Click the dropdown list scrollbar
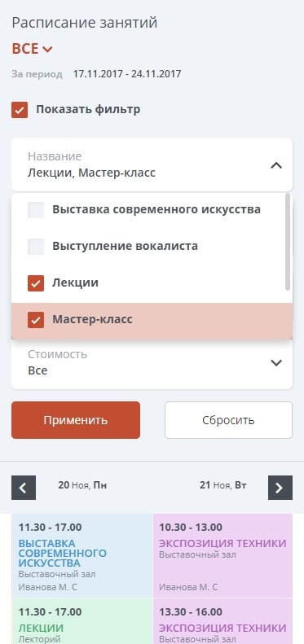This screenshot has width=304, height=644. coord(288,242)
